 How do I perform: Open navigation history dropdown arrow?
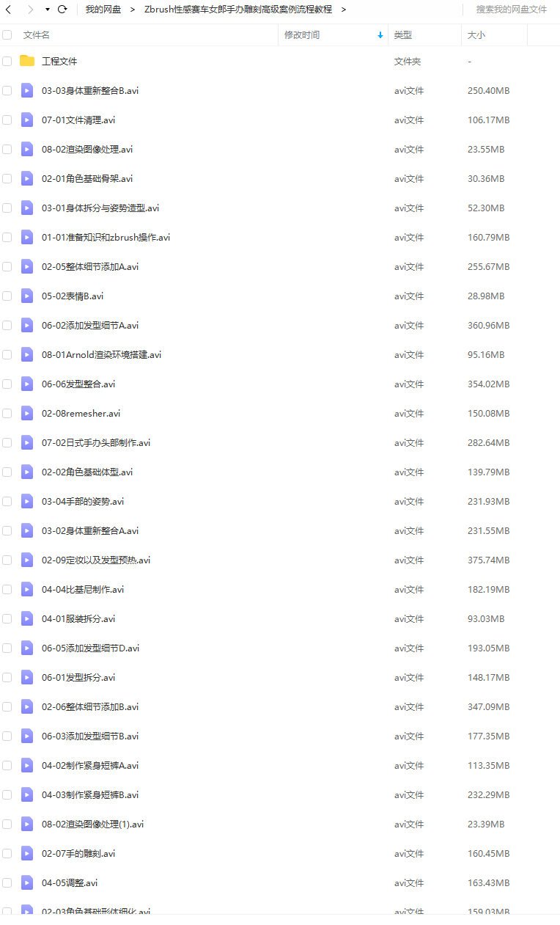tap(48, 10)
